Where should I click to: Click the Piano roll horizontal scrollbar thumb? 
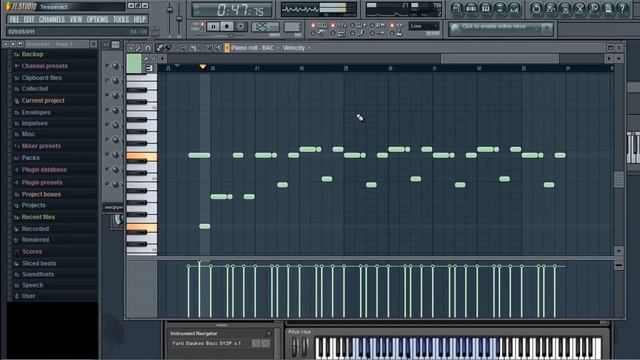500,59
